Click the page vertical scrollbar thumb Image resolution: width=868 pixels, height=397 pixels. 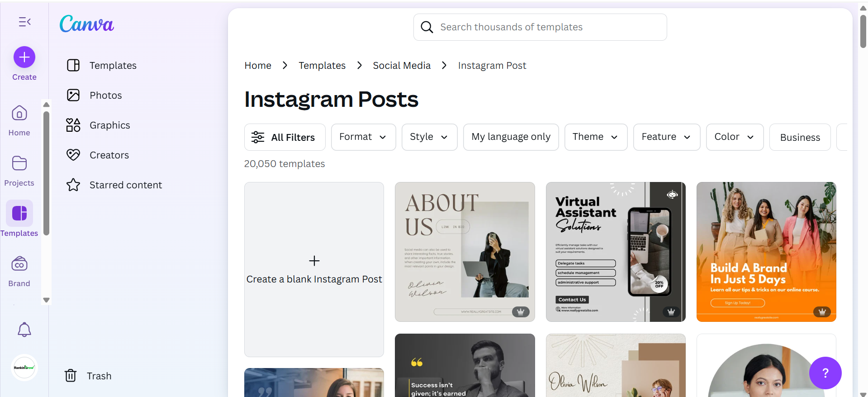(x=863, y=31)
